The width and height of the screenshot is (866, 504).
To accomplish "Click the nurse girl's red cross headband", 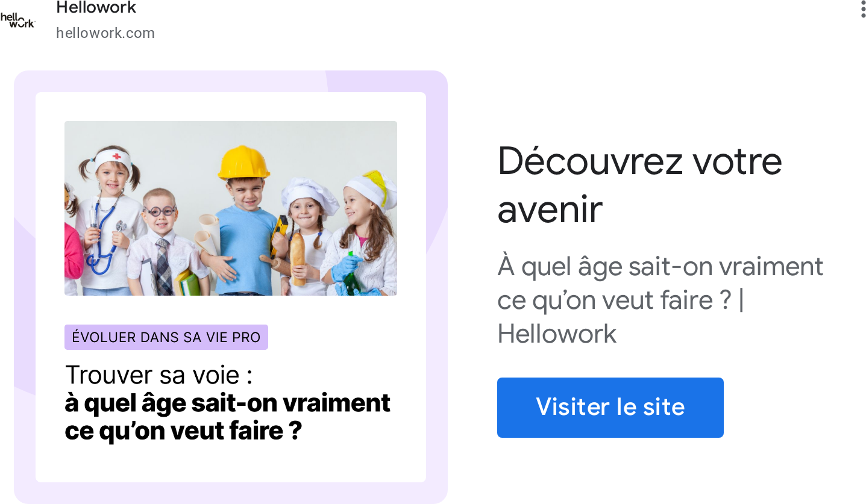I will [x=113, y=158].
